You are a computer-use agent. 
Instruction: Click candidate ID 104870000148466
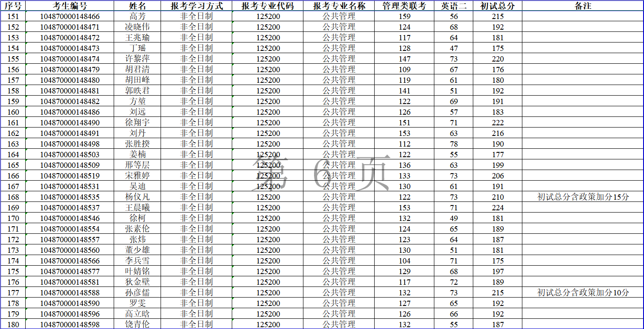click(70, 16)
